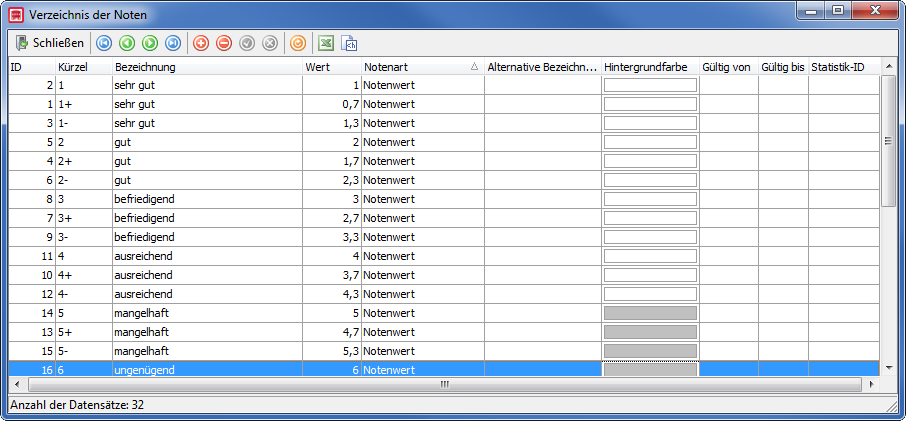Sort by the Wert column header
Viewport: 906px width, 421px height.
point(332,67)
